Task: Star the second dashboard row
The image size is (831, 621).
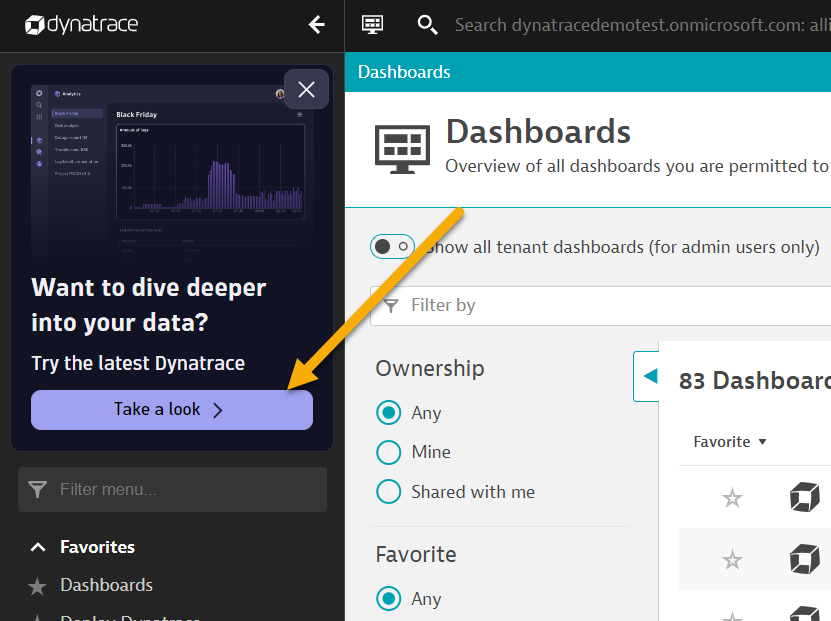Action: pos(732,560)
